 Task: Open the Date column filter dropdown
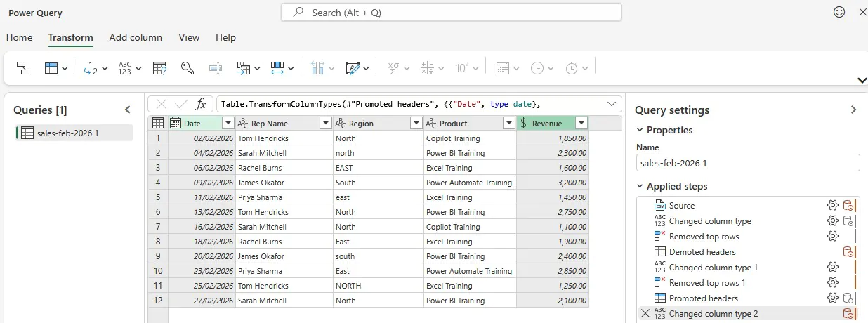click(x=228, y=123)
